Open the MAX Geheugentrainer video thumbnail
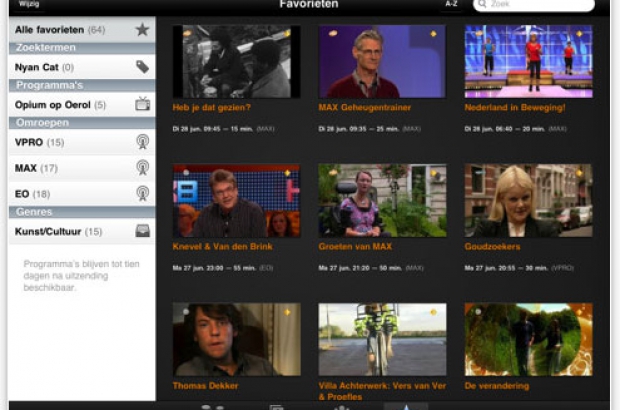620x410 pixels. [x=382, y=61]
